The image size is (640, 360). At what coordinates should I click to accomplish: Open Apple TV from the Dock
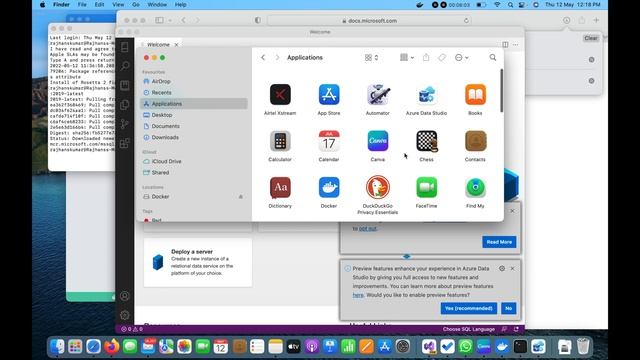[293, 347]
